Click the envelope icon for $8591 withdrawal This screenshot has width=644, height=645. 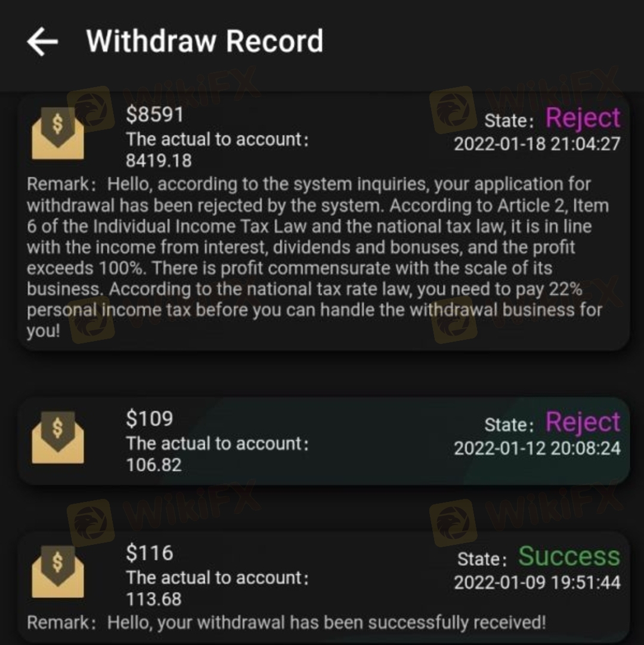point(58,134)
